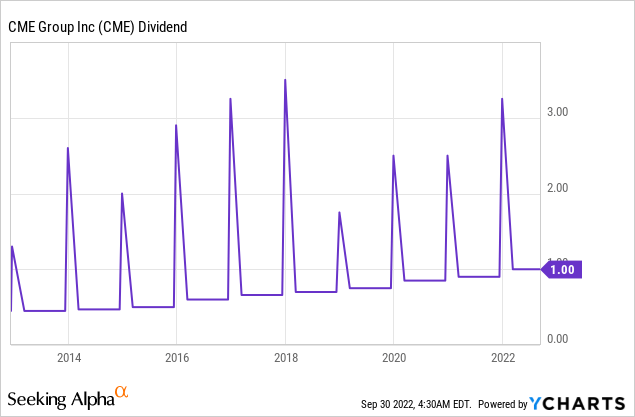Select the 2014 x-axis label
The image size is (635, 417).
[x=69, y=358]
